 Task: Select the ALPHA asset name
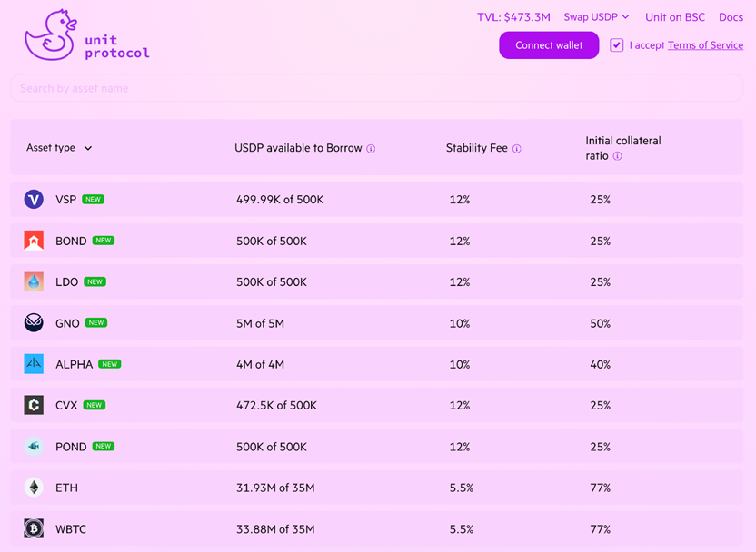coord(75,364)
